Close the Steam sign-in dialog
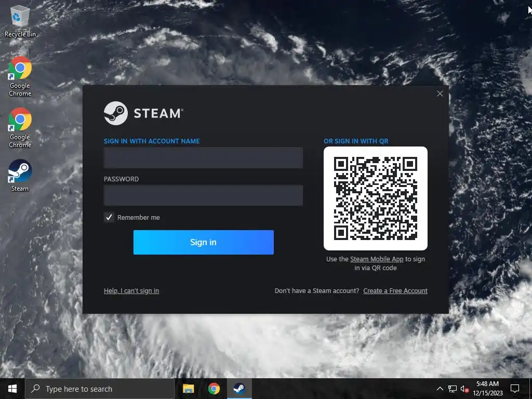The height and width of the screenshot is (399, 532). (440, 94)
